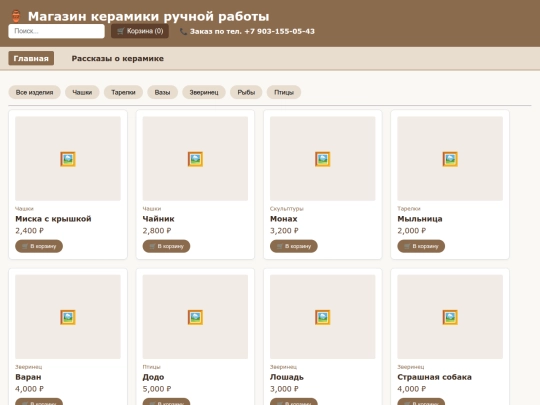Image resolution: width=540 pixels, height=405 pixels.
Task: Click the 5,000 ₽ price of Додо
Action: pos(157,389)
